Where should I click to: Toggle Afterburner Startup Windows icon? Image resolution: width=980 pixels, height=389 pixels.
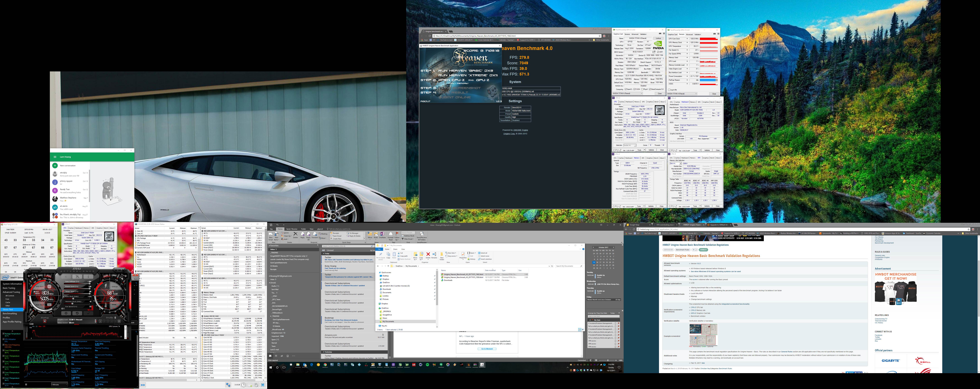(x=45, y=321)
